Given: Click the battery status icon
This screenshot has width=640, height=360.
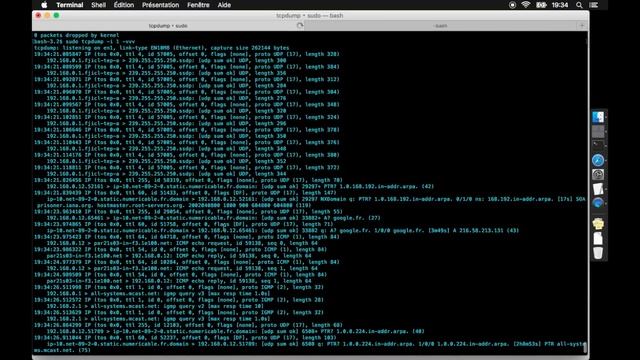Looking at the screenshot, I should (541, 5).
